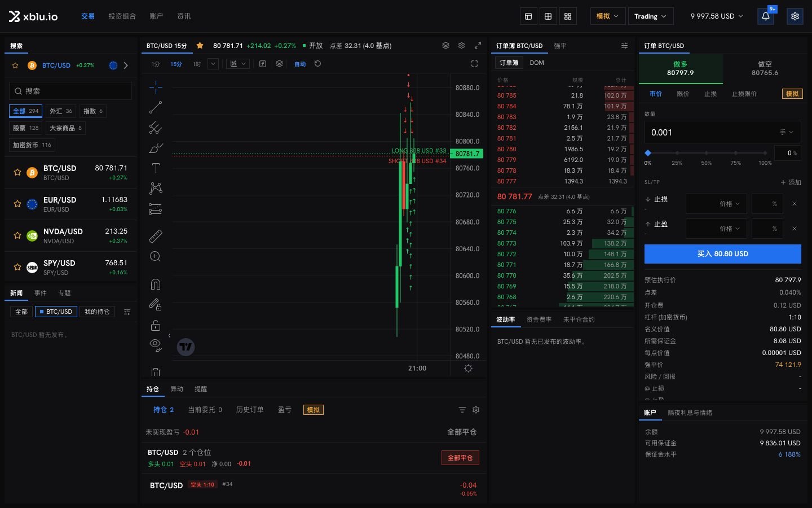Image resolution: width=812 pixels, height=508 pixels.
Task: Select the trend line drawing tool
Action: [x=156, y=107]
